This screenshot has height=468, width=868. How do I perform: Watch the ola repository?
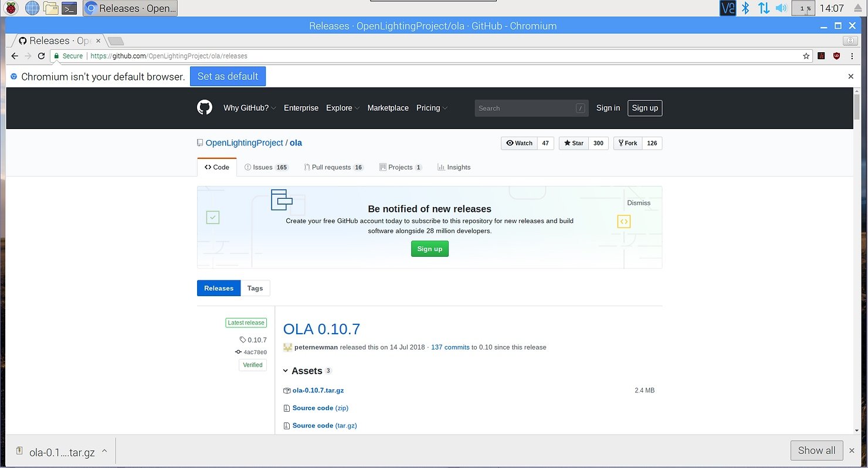518,143
